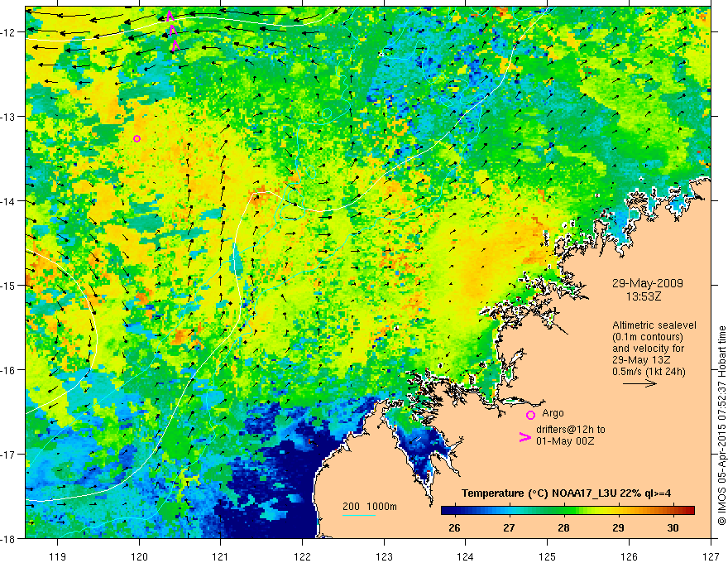Click the 'and velocity for' caption line
728x563 pixels.
click(x=648, y=349)
